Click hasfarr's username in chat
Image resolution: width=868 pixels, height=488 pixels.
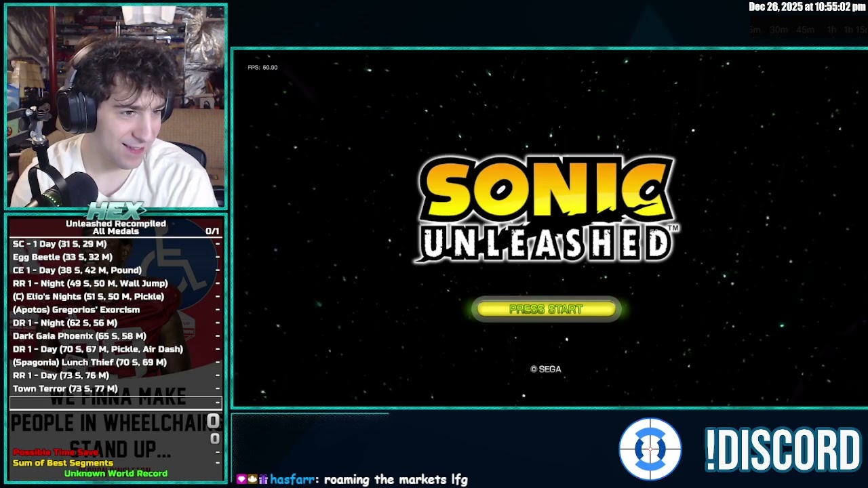click(x=294, y=480)
